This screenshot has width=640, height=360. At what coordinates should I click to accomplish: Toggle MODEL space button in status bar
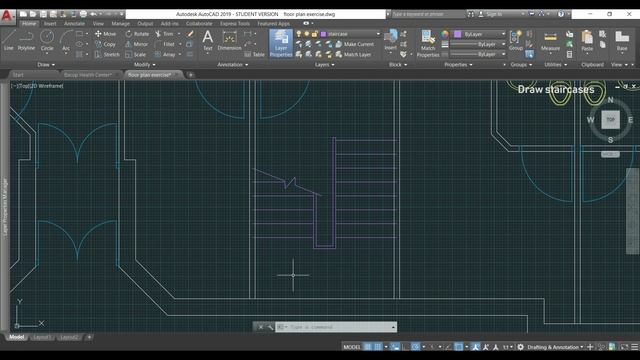352,347
